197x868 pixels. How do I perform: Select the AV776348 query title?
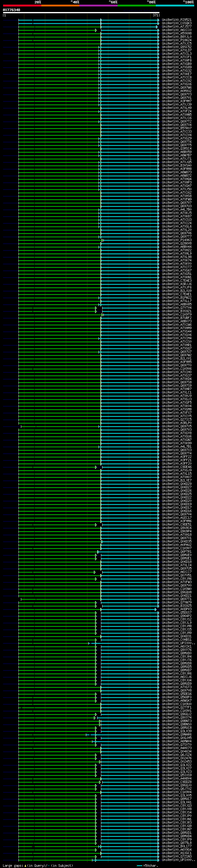point(11,10)
